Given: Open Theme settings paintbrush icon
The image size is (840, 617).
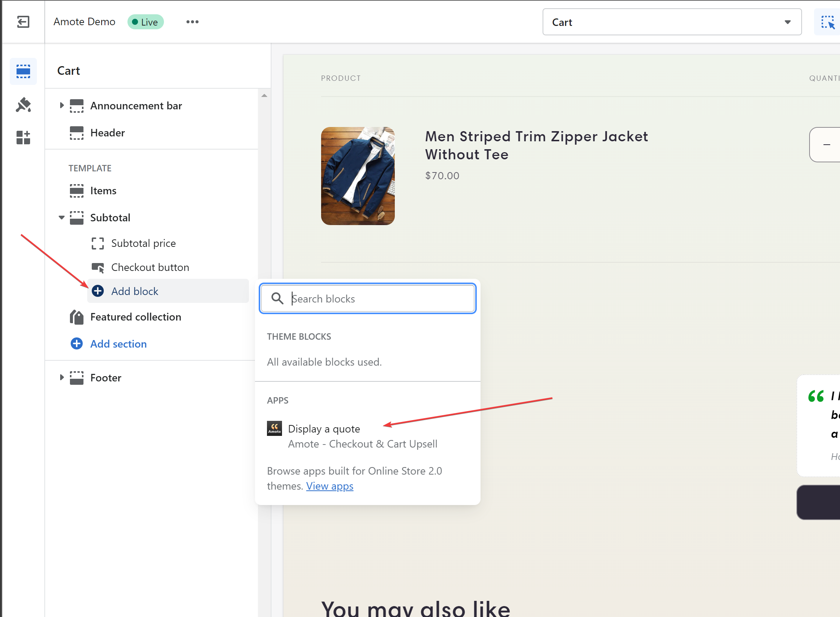Looking at the screenshot, I should [23, 105].
